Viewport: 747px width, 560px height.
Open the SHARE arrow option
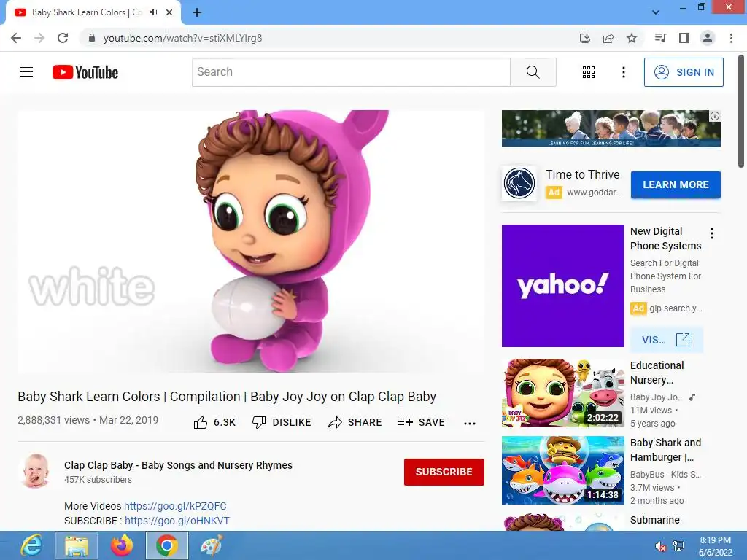(x=355, y=422)
